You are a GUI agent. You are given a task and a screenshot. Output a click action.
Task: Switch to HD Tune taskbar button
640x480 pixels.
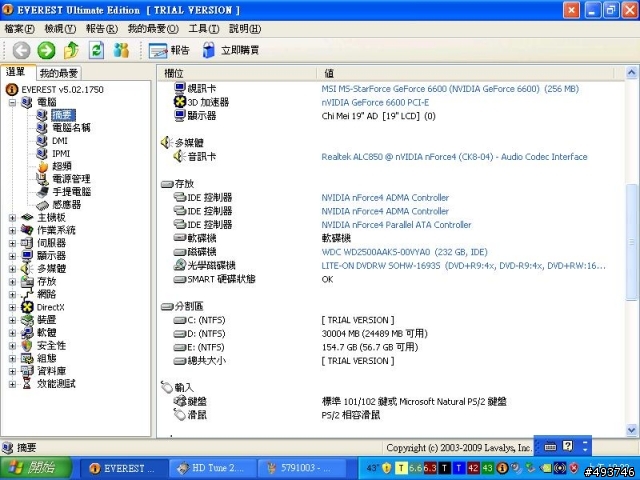(x=213, y=468)
